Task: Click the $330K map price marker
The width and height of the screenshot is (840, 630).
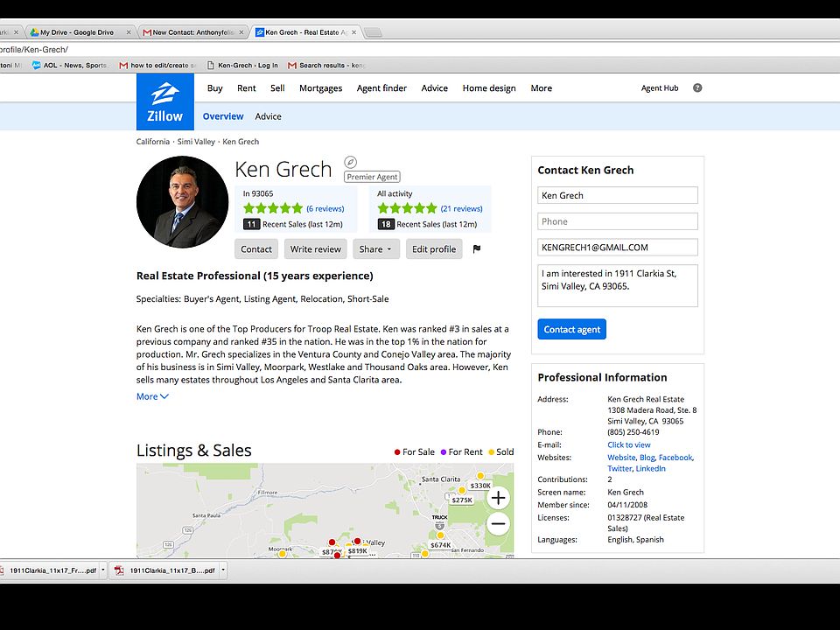Action: click(480, 486)
